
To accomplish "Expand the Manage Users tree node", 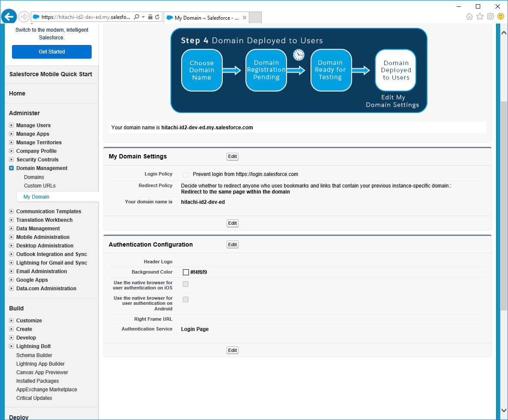I will click(12, 125).
